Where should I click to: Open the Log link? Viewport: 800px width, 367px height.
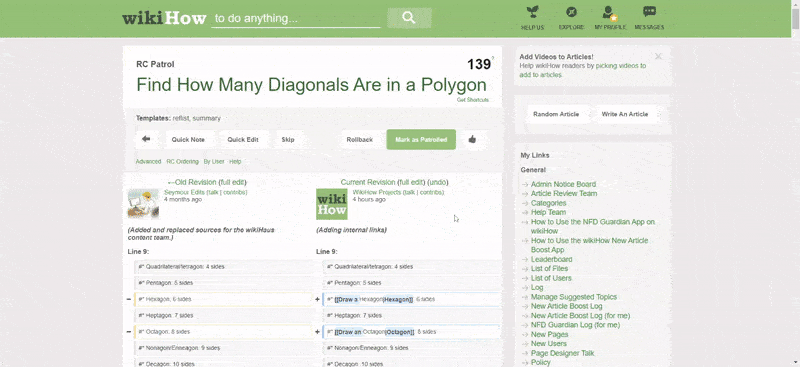537,287
